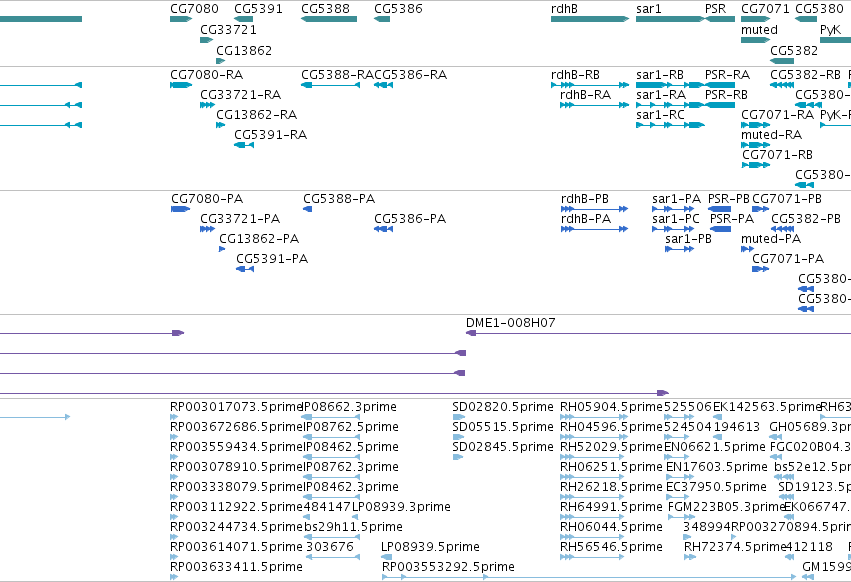Click protein sar1-PC label
This screenshot has height=582, width=851.
tap(676, 219)
